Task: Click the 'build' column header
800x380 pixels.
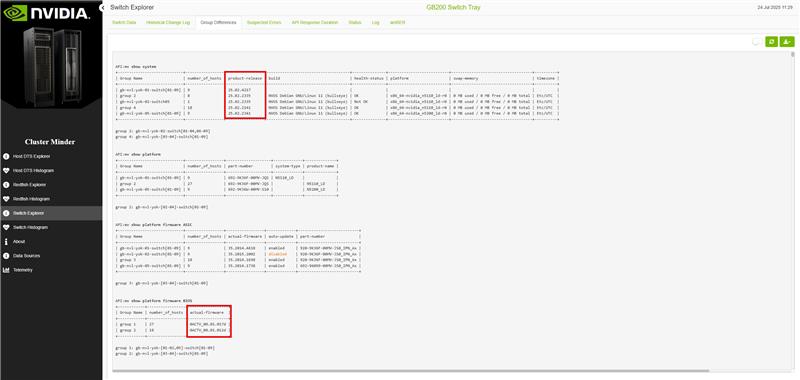Action: point(274,79)
